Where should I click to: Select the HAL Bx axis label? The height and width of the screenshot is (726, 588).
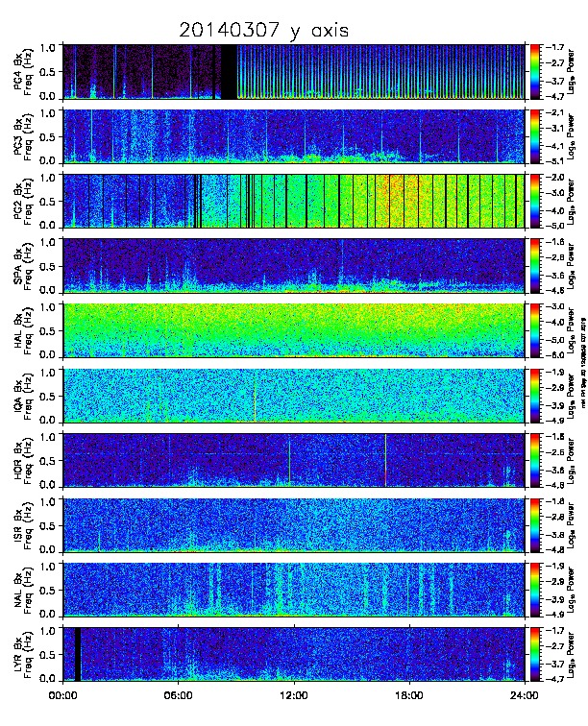point(18,330)
